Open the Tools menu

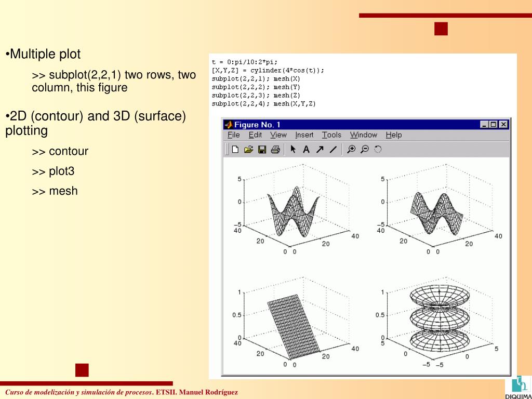[331, 135]
